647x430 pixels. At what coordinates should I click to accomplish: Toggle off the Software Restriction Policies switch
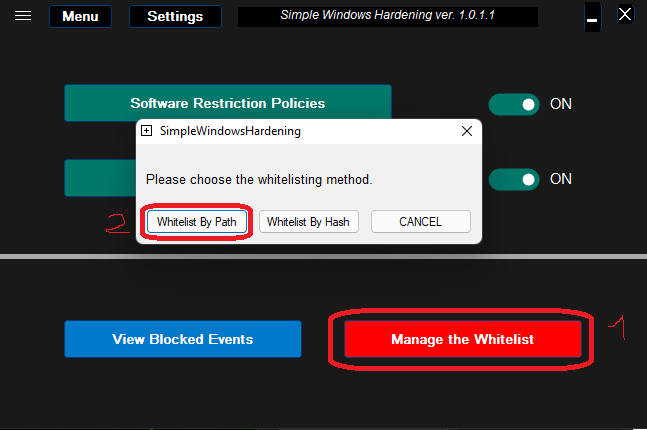coord(514,104)
